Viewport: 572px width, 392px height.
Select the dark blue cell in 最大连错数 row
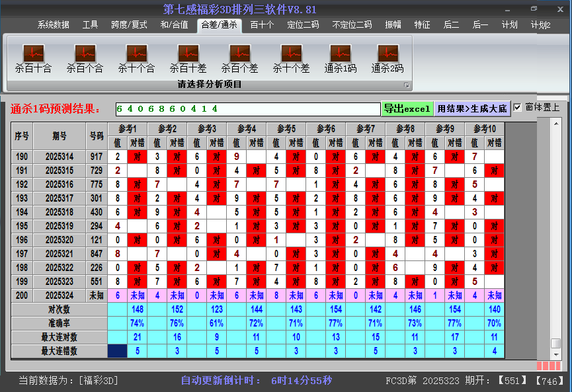[117, 351]
